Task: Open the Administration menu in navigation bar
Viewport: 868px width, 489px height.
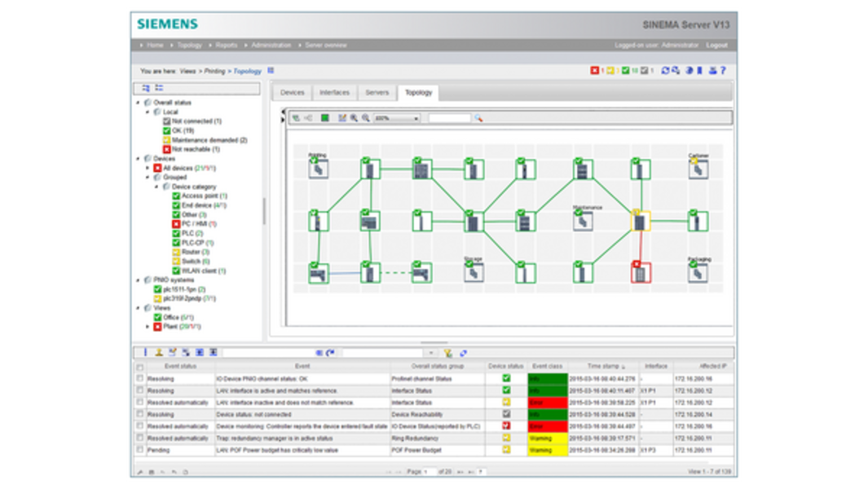Action: [x=271, y=45]
